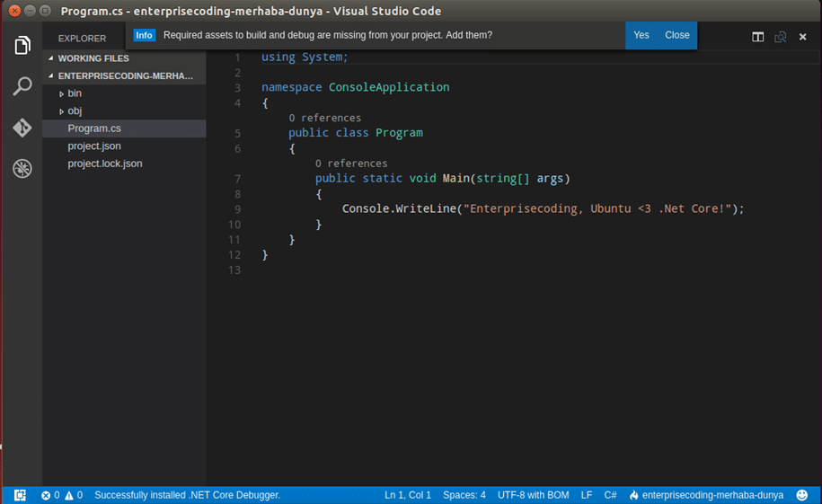Open the Debug view icon
This screenshot has height=504, width=822.
(x=22, y=168)
